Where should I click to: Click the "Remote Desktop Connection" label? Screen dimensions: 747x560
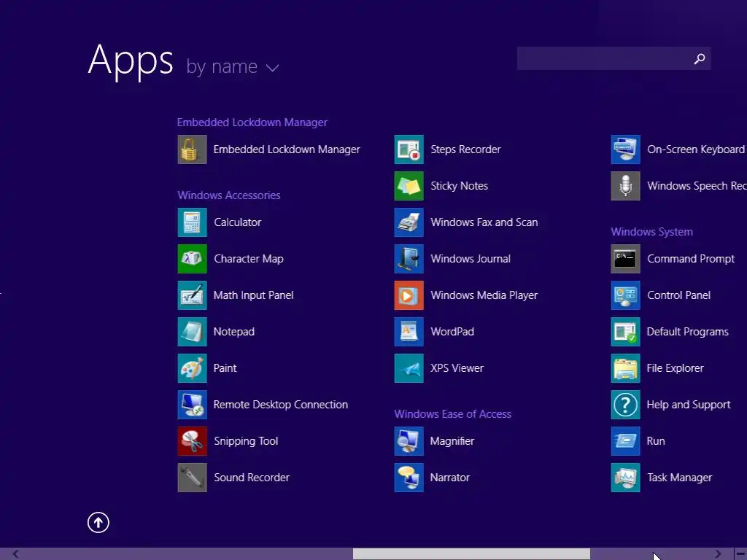281,405
